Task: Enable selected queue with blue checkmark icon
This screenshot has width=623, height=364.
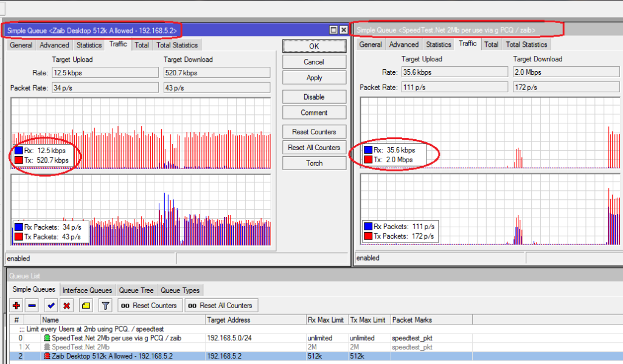Action: [x=51, y=306]
